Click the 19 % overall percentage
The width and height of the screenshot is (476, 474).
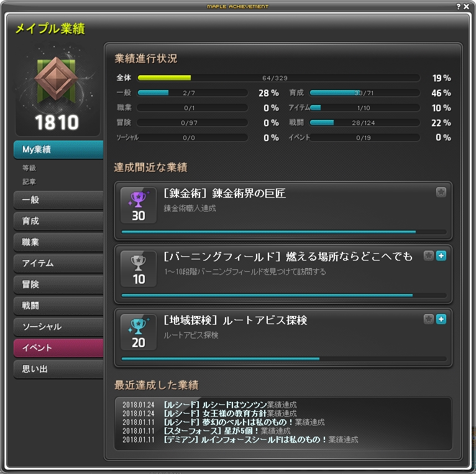pos(441,78)
